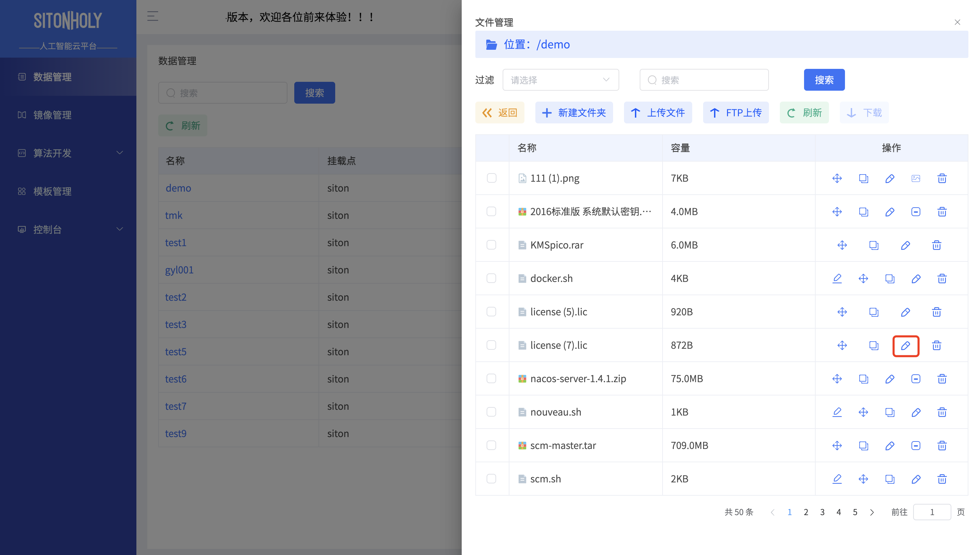Rename the 2016标准版 archive file
This screenshot has width=980, height=555.
pyautogui.click(x=889, y=212)
